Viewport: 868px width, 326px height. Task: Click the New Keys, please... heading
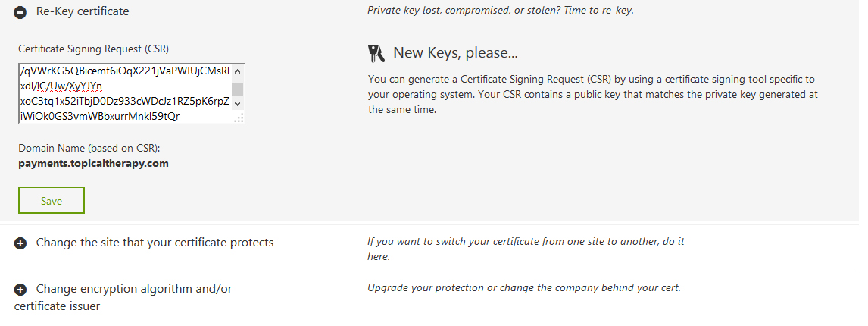coord(456,52)
